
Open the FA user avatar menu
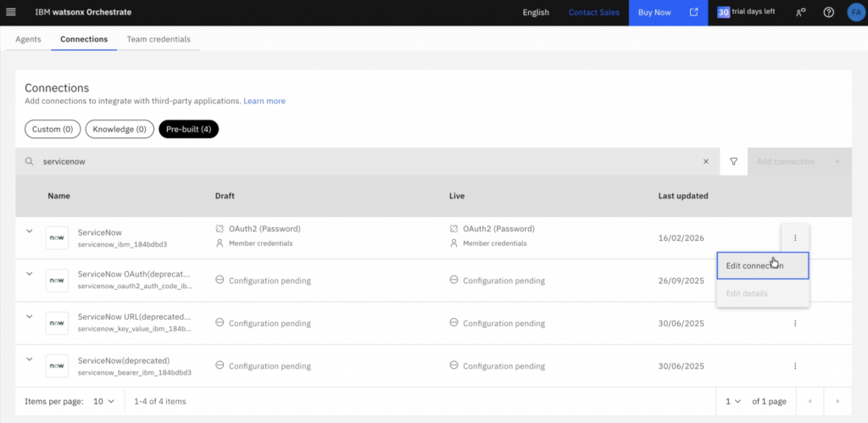pyautogui.click(x=855, y=12)
